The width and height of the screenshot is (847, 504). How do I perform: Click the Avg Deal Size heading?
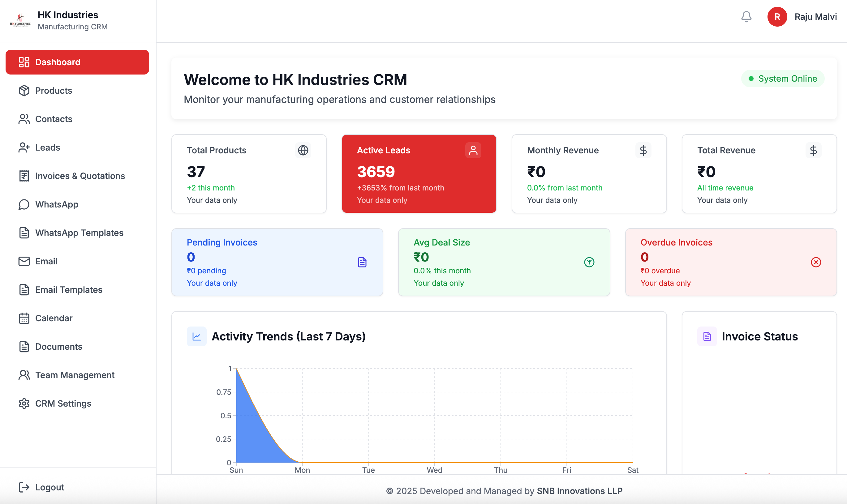[x=442, y=242]
